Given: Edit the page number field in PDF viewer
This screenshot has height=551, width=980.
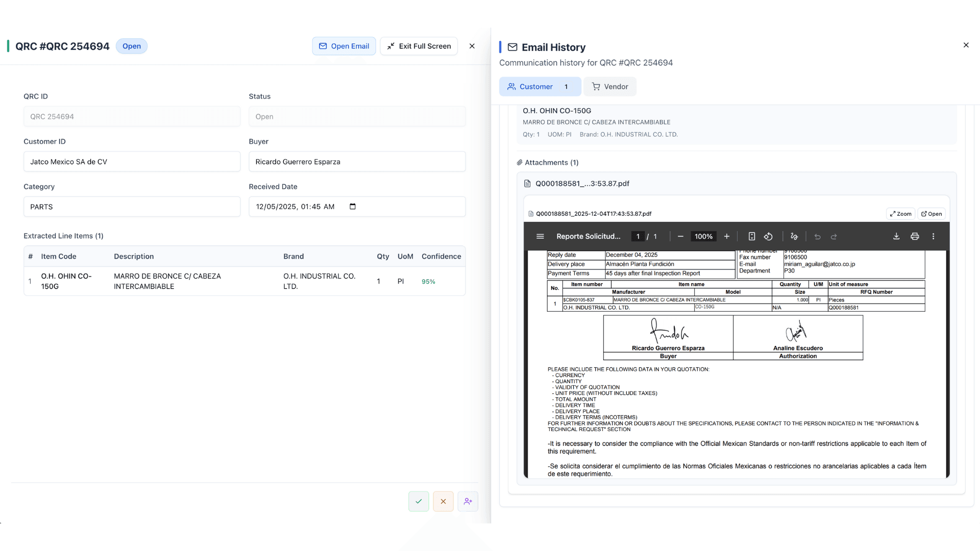Looking at the screenshot, I should click(638, 236).
